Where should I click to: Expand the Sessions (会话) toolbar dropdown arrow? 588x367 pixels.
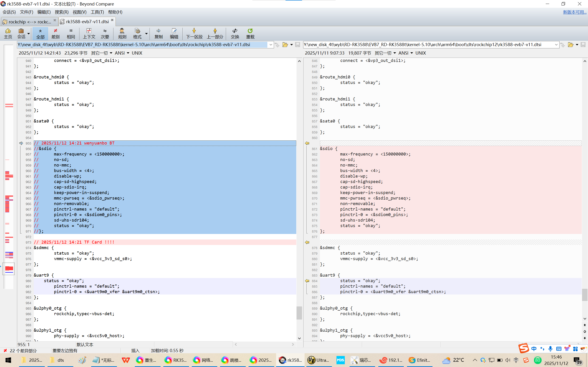tap(29, 34)
